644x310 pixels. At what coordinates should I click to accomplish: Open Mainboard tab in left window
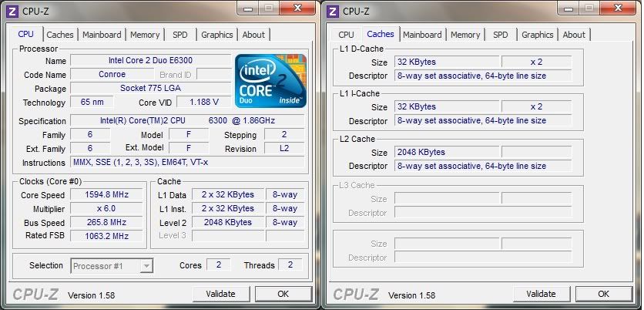point(102,35)
